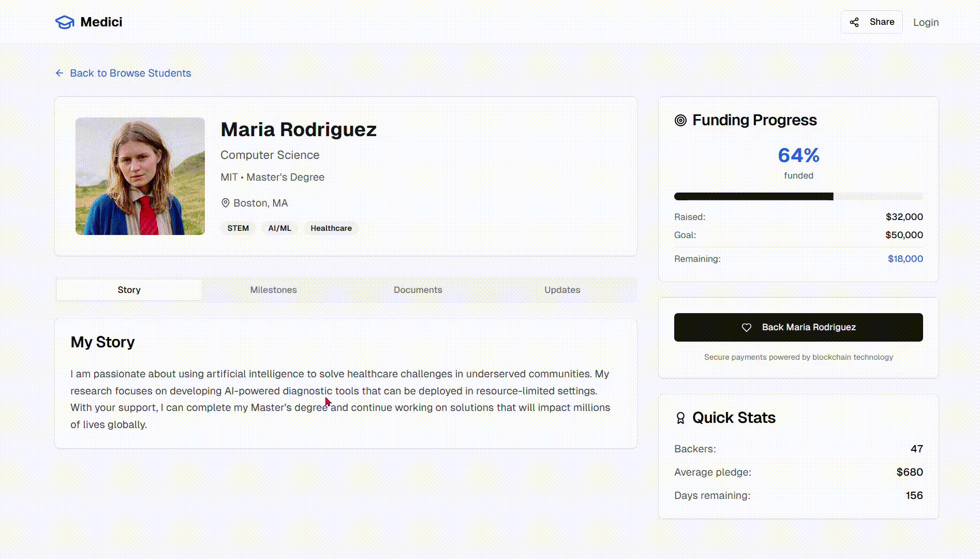Select the STEM tag
This screenshot has height=559, width=980.
(238, 228)
